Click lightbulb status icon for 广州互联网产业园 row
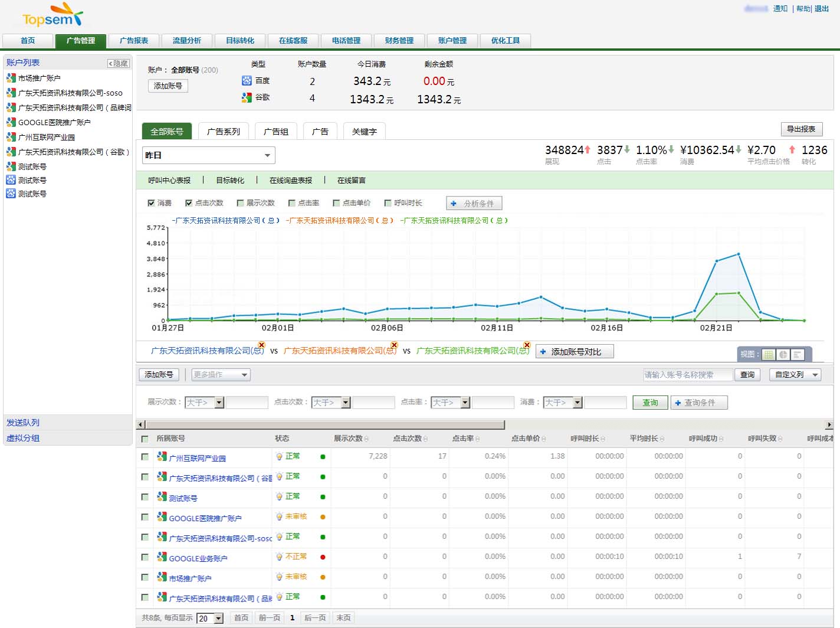The image size is (840, 628). click(x=280, y=456)
